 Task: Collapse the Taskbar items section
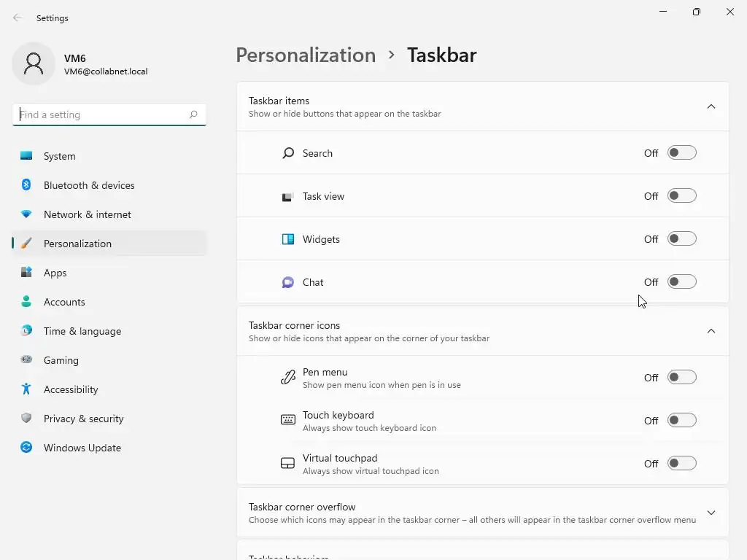[711, 106]
